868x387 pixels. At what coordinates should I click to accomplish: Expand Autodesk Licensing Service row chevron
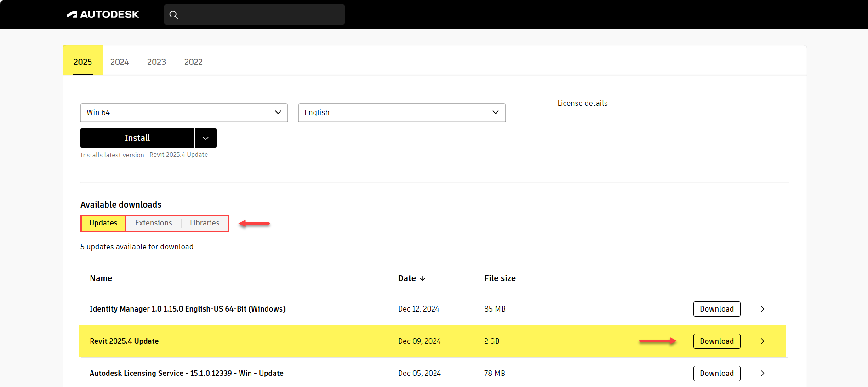[x=762, y=374]
